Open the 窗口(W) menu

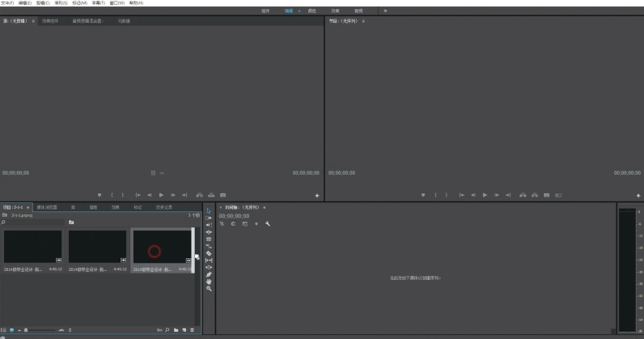pyautogui.click(x=117, y=3)
